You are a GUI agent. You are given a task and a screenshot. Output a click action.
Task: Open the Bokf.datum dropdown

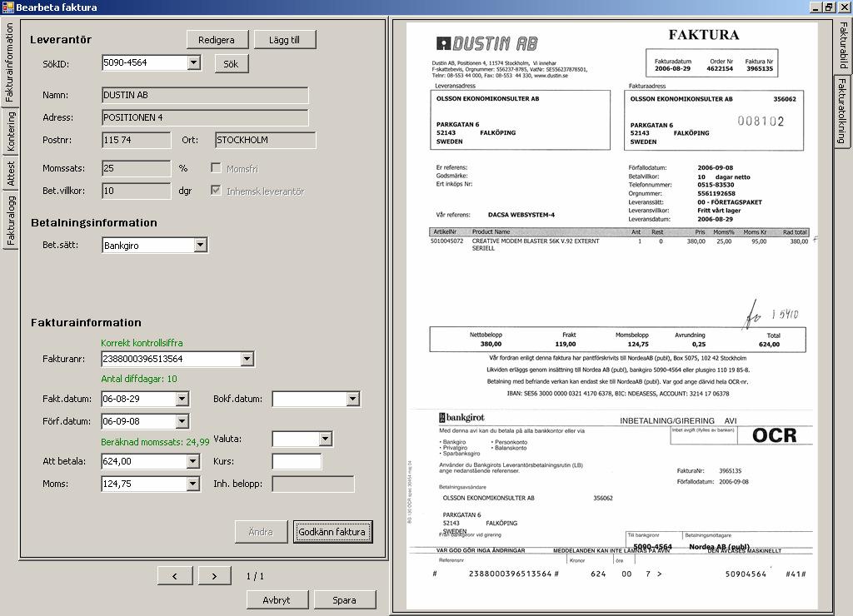352,399
